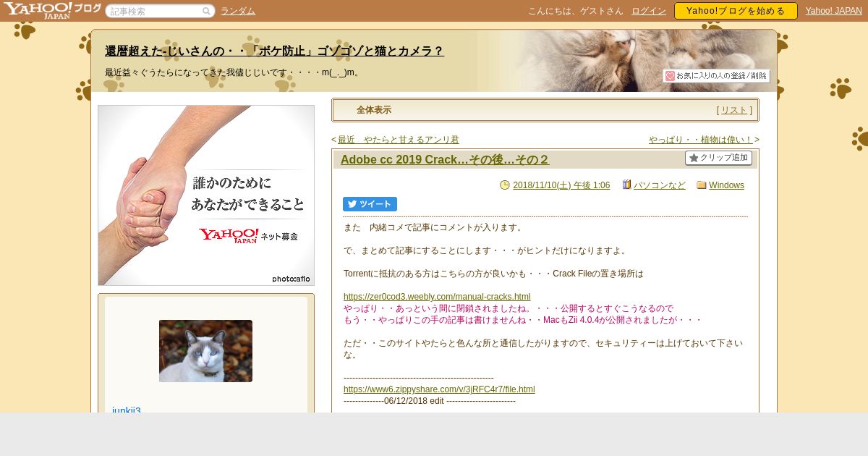Viewport: 868px width, 456px height.
Task: Select the blog subtitle 最近益々ぐうたらになってきた text
Action: click(232, 72)
